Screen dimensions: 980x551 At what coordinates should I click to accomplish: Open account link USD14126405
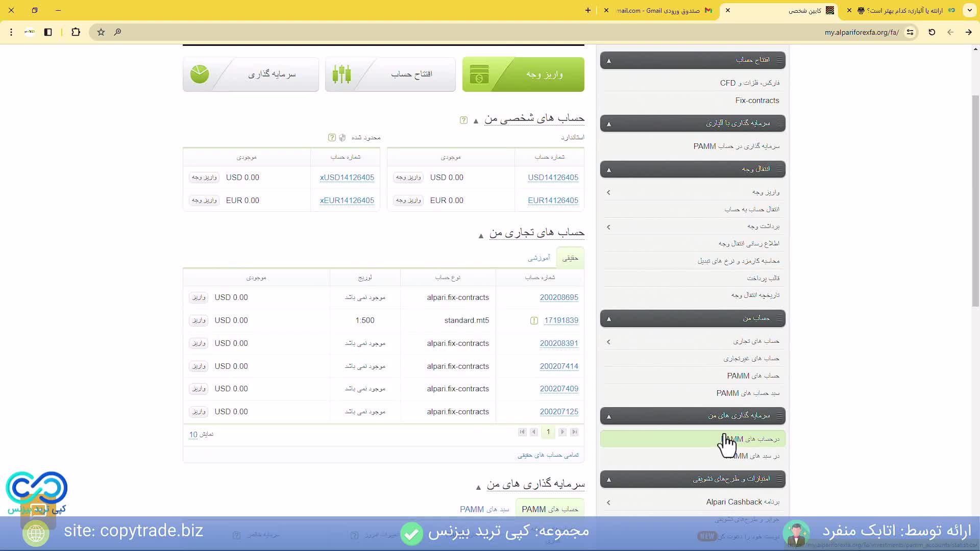click(x=553, y=178)
